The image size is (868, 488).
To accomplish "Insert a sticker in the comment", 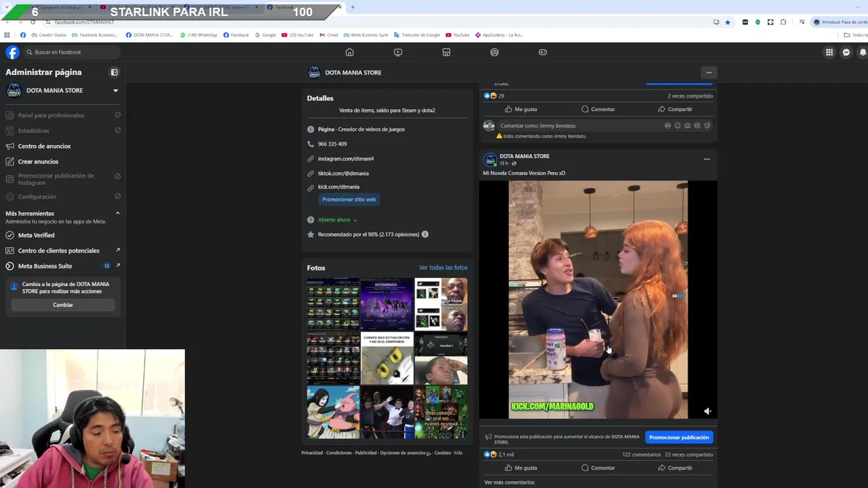I will 707,125.
